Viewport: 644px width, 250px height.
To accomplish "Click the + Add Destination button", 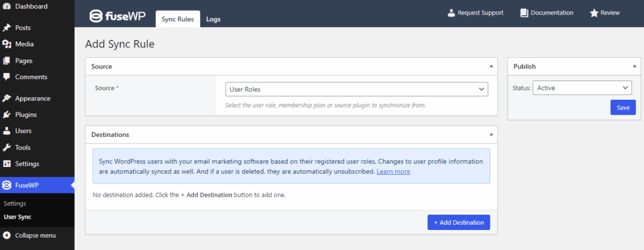I will 458,222.
